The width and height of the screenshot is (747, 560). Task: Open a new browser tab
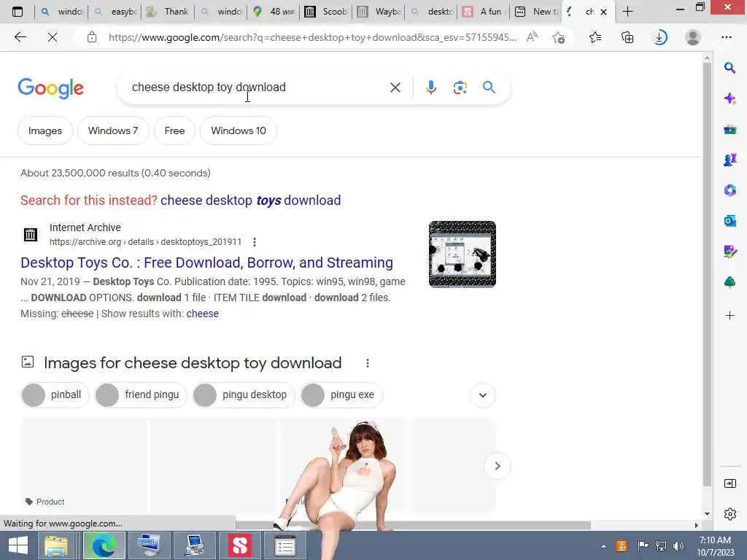628,12
